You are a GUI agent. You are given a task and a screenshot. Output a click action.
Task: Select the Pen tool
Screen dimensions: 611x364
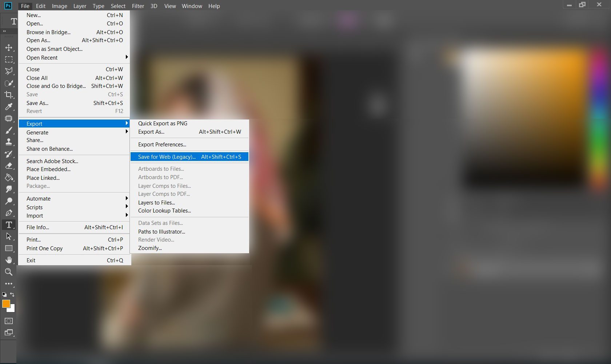point(9,213)
